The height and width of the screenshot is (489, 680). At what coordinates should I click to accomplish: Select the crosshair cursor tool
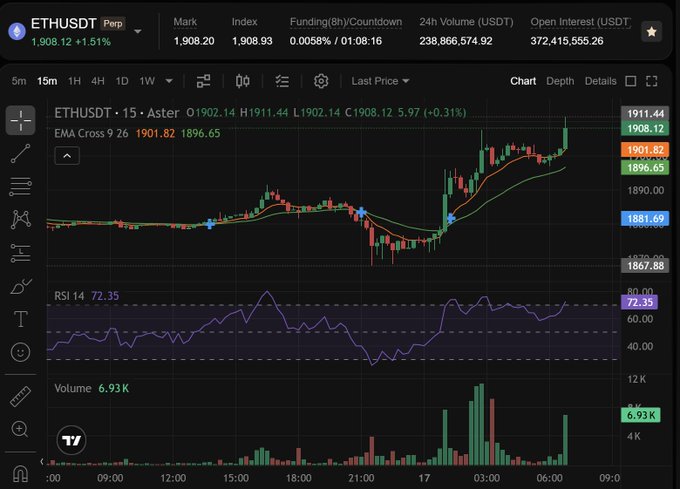(x=20, y=120)
